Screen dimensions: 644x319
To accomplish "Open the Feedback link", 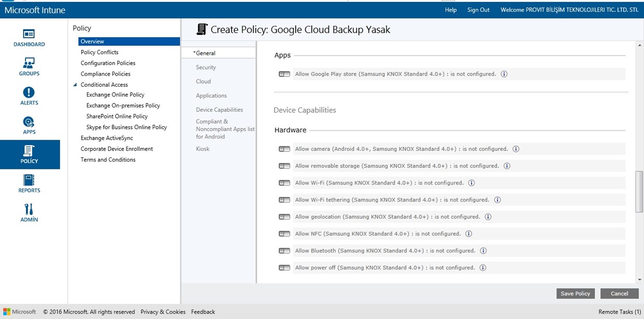I will (203, 312).
